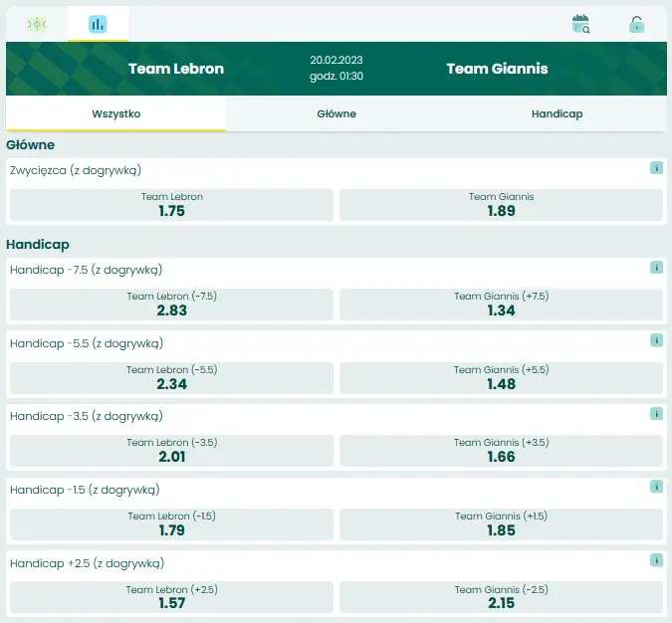
Task: Show info for Zwycięzca (z dogrywką) market
Action: (656, 168)
